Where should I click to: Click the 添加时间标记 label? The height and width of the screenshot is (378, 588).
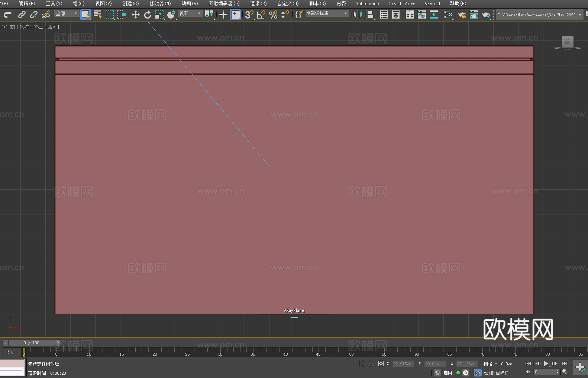[495, 373]
